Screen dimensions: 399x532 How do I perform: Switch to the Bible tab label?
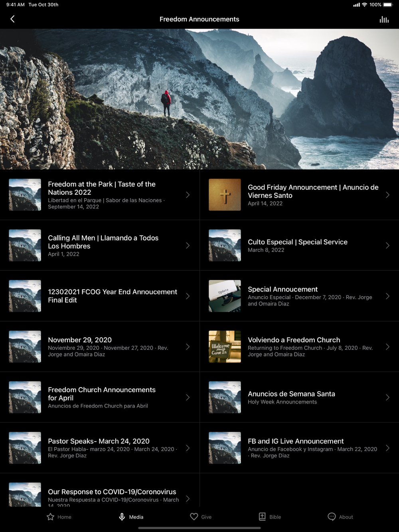(x=275, y=517)
